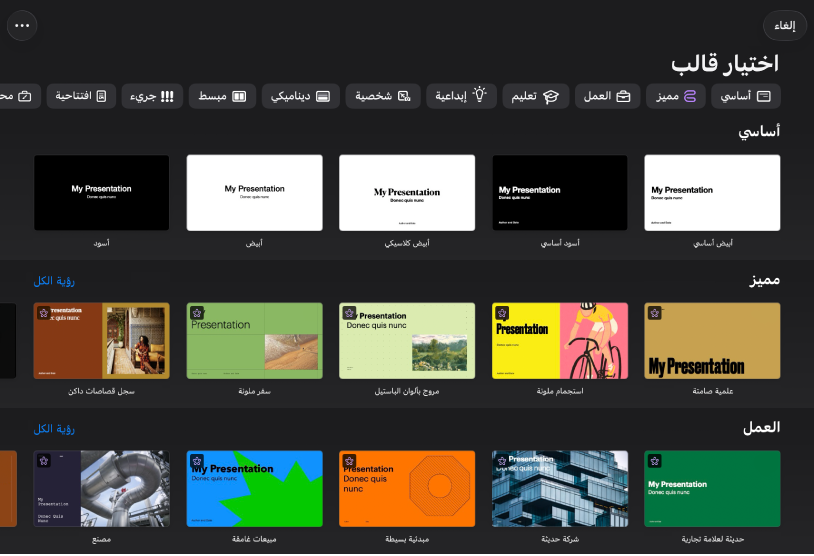Viewport: 814px width, 556px height.
Task: Choose the أبيض كلاسيكي template thumbnail
Action: [x=406, y=193]
